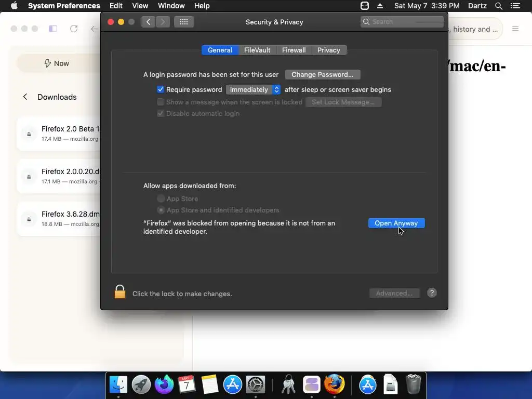Image resolution: width=532 pixels, height=399 pixels.
Task: Open the purple Firefox-like browser in Dock
Action: pos(164,384)
